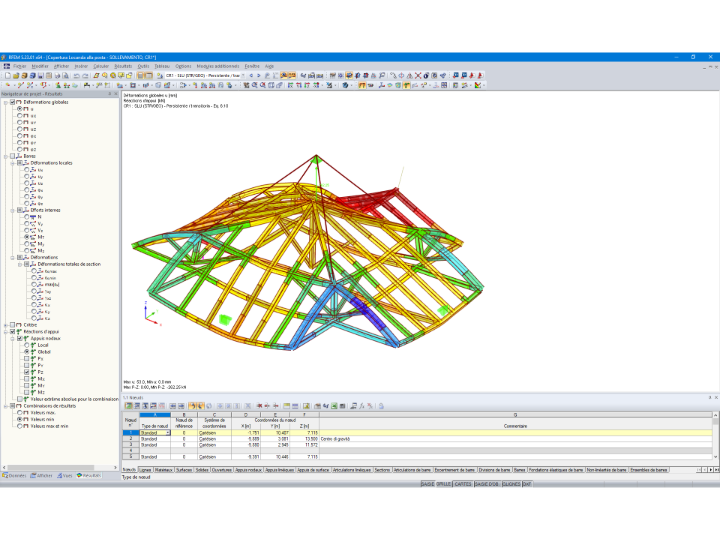This screenshot has height=540, width=720.
Task: Click the blue cube view icon
Action: pos(345,85)
